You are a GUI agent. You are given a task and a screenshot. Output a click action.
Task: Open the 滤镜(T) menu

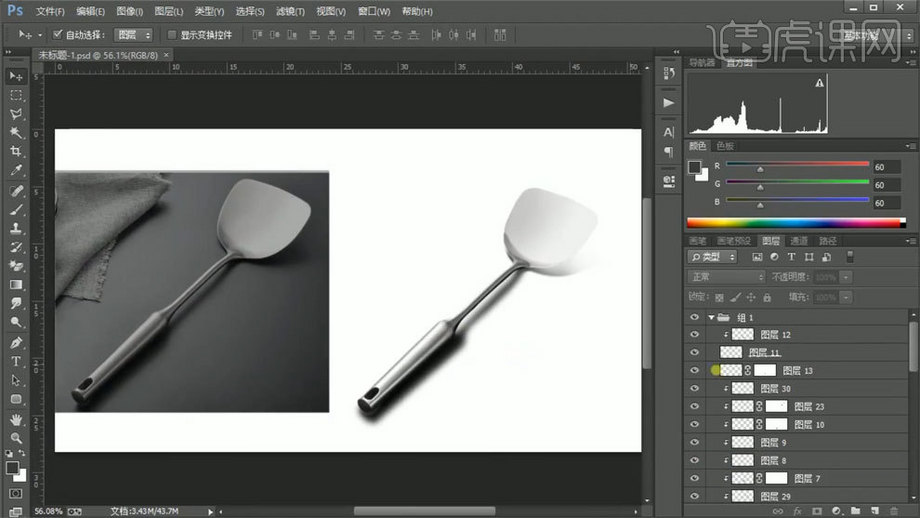[291, 11]
